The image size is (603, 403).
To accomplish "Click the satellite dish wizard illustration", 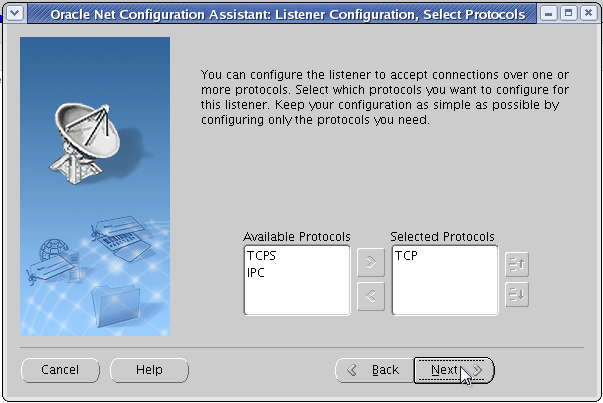I will 95,187.
